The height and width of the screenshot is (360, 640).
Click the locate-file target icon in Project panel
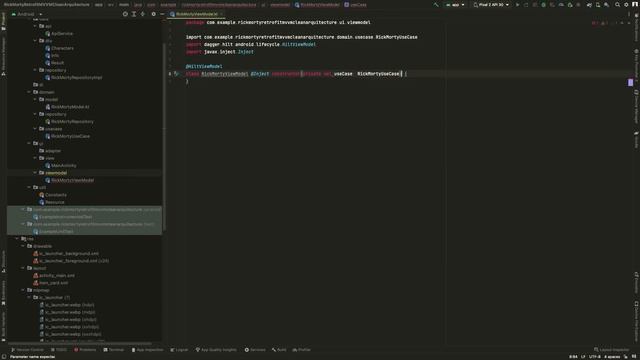point(125,14)
